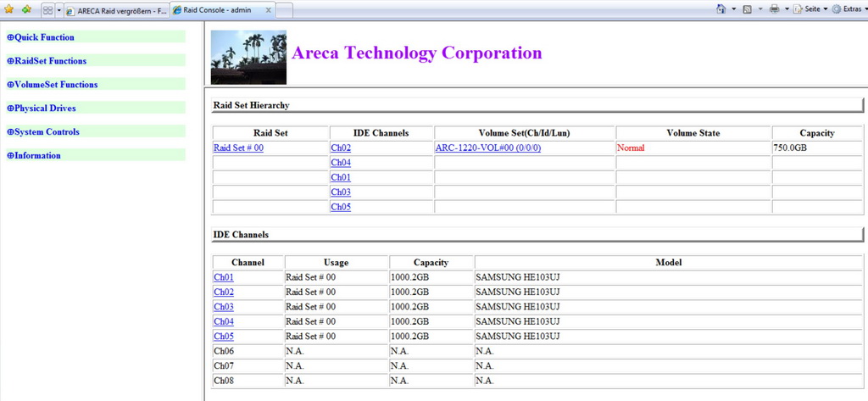868x401 pixels.
Task: Open the Extras gear menu
Action: pyautogui.click(x=847, y=9)
